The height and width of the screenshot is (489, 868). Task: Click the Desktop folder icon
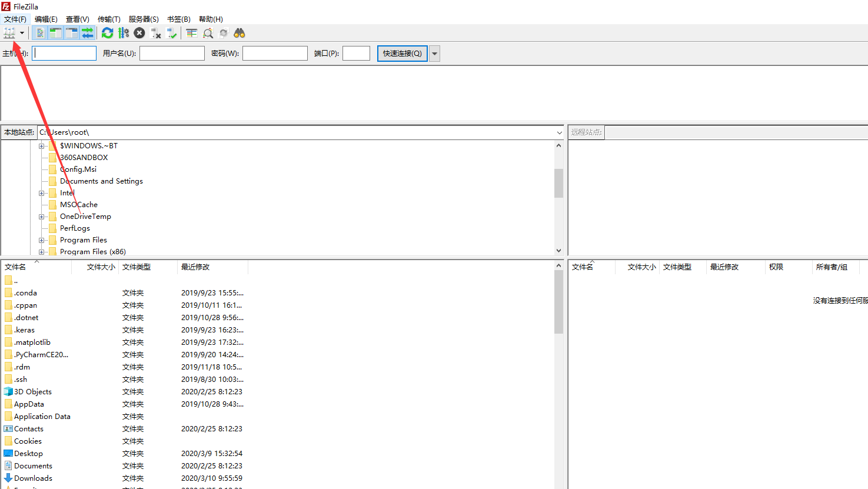coord(8,453)
